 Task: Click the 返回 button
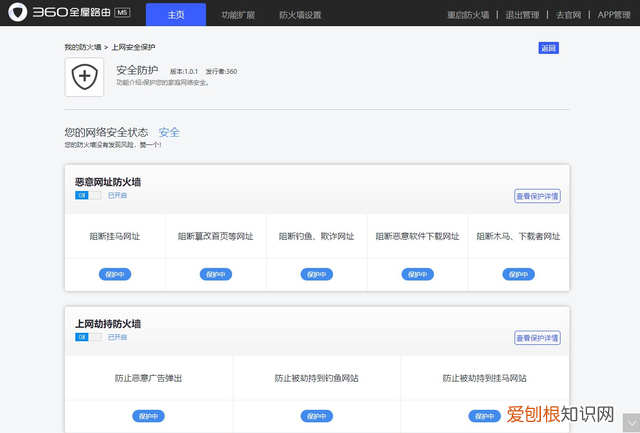point(549,48)
